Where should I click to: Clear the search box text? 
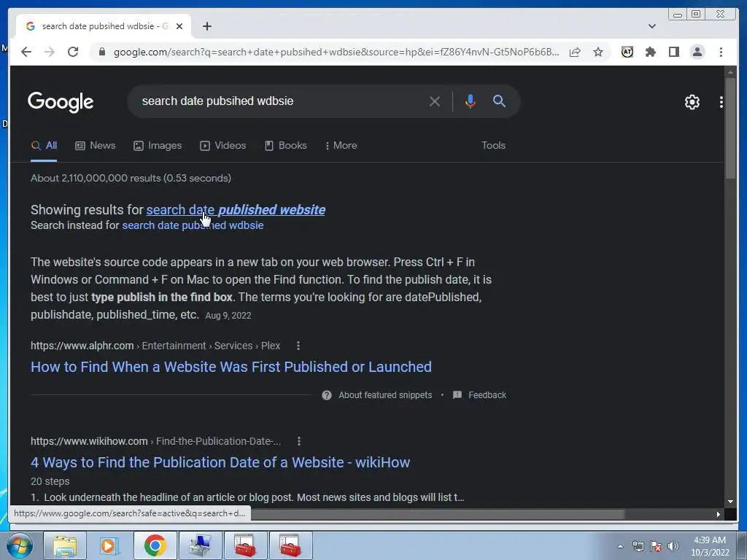435,101
